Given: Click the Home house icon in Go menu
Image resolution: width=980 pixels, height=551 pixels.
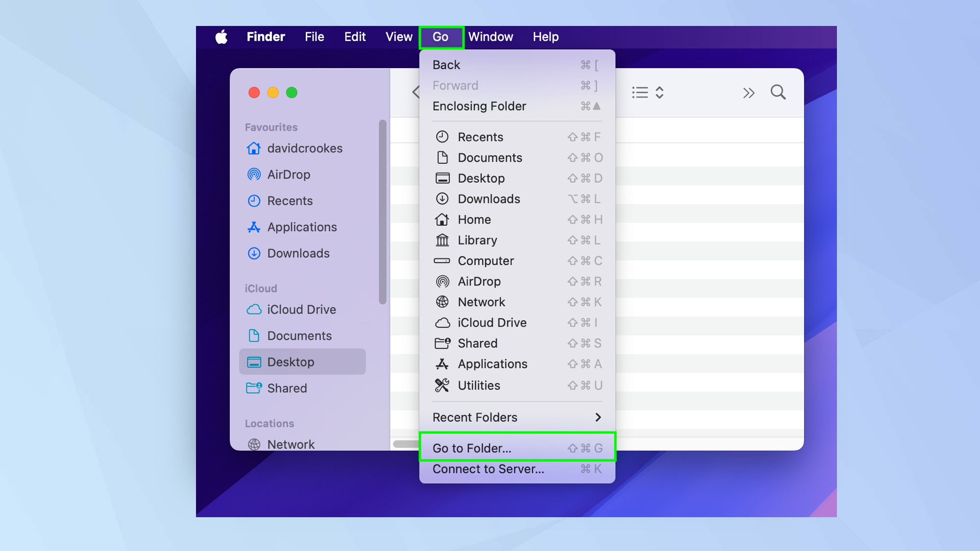Looking at the screenshot, I should pyautogui.click(x=442, y=219).
